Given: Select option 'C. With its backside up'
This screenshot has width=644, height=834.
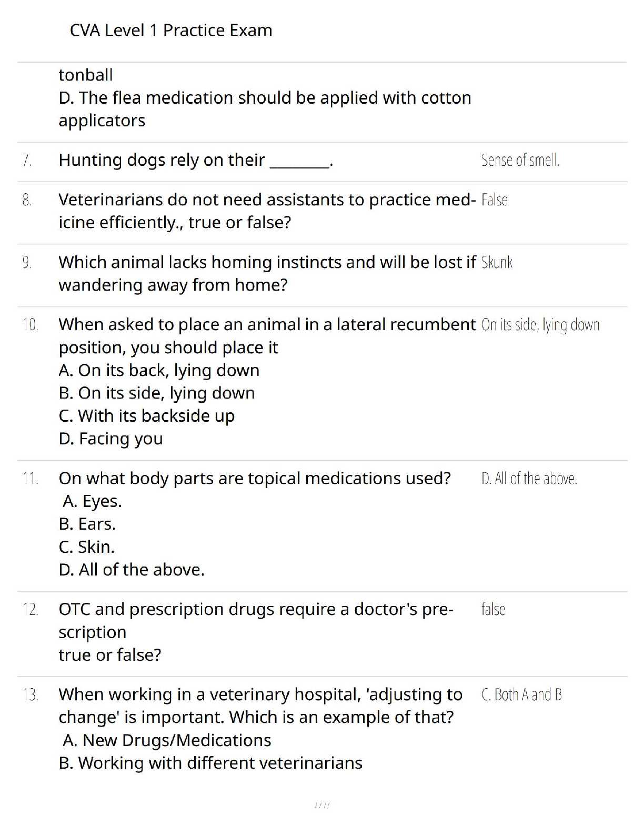Looking at the screenshot, I should (147, 415).
